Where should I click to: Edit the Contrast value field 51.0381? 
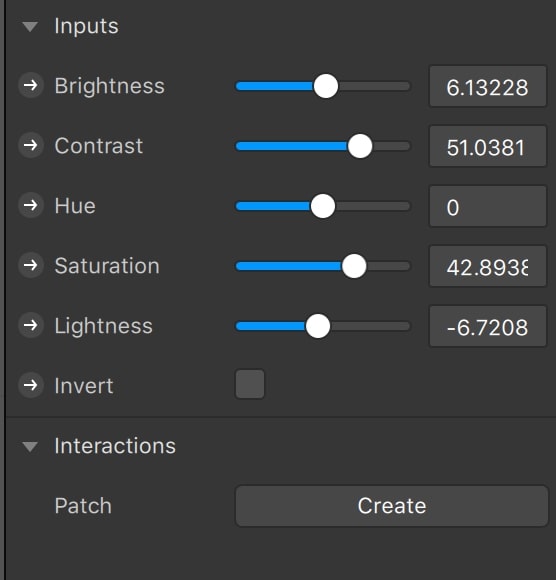tap(488, 146)
